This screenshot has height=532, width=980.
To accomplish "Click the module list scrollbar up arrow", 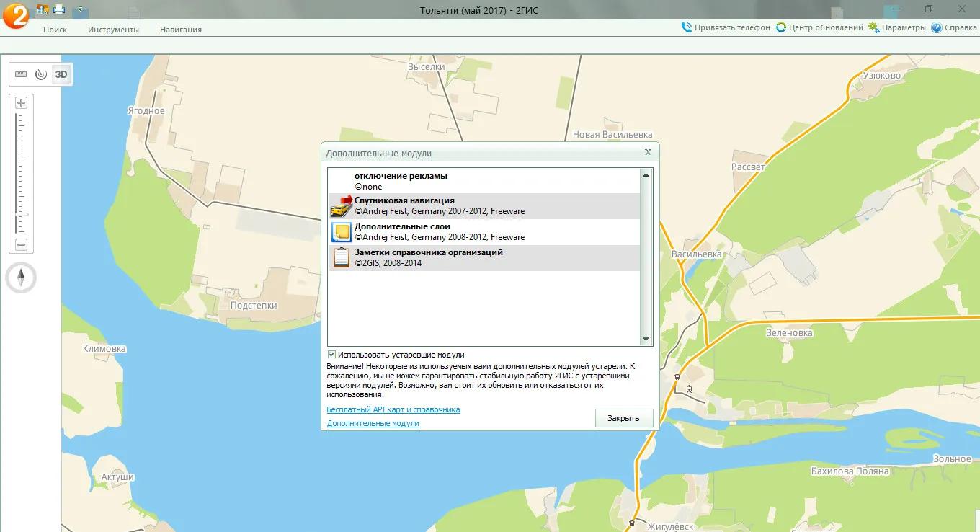I will [646, 174].
